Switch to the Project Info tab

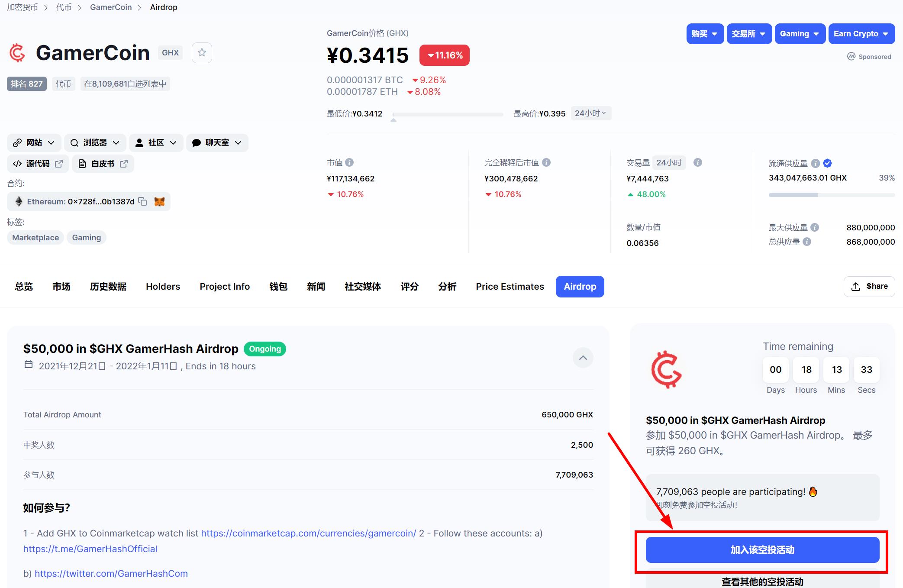point(225,287)
